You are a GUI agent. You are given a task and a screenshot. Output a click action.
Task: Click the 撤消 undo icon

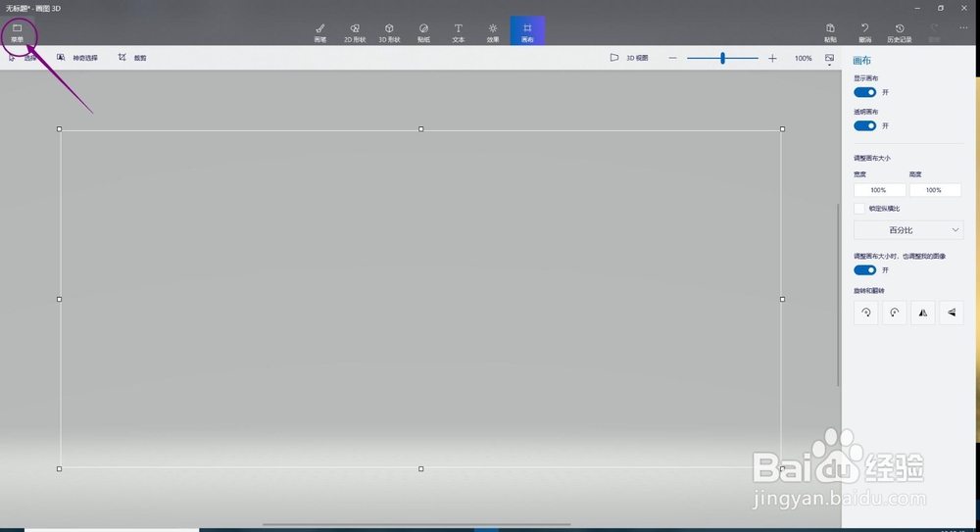tap(865, 32)
